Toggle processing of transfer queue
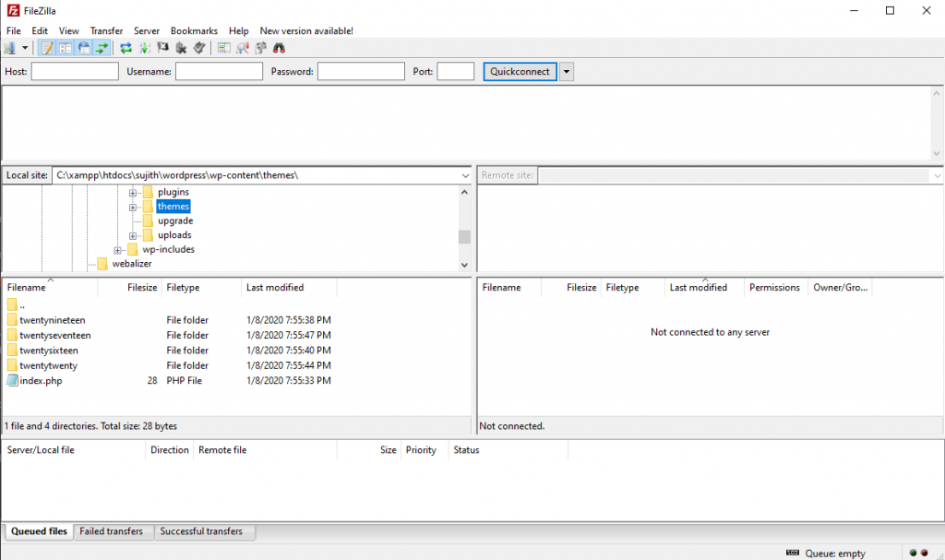945x560 pixels. [x=145, y=48]
